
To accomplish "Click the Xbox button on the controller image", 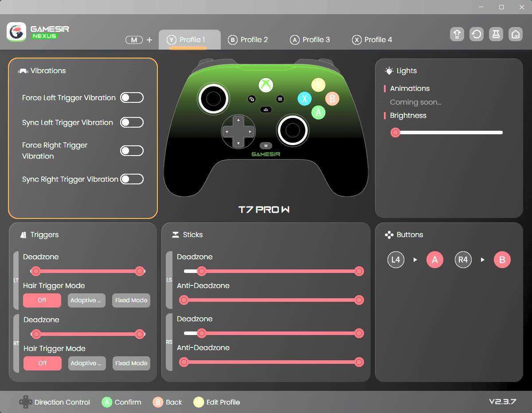I will coord(266,85).
